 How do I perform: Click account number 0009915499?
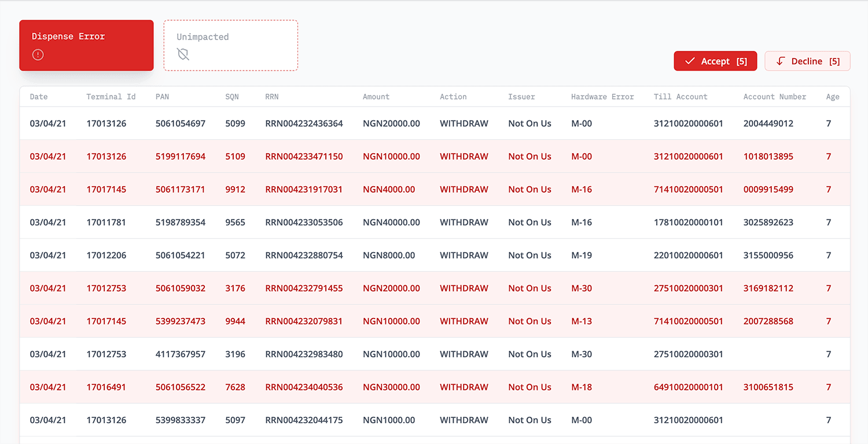pyautogui.click(x=768, y=189)
